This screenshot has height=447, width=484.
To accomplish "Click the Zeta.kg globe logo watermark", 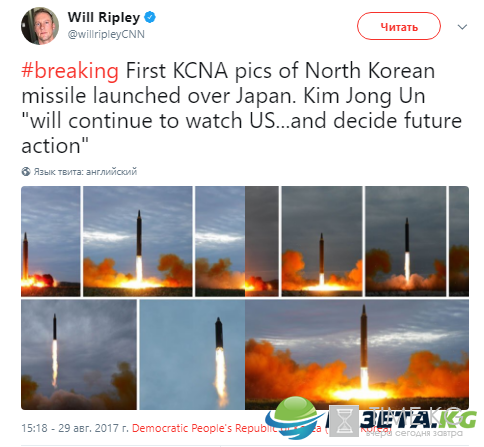I will click(294, 418).
